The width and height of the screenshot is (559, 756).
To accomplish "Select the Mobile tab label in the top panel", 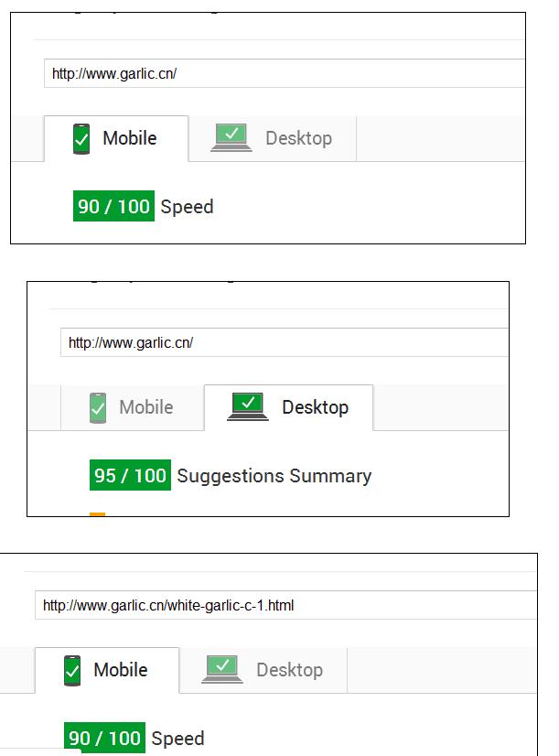I will (129, 138).
